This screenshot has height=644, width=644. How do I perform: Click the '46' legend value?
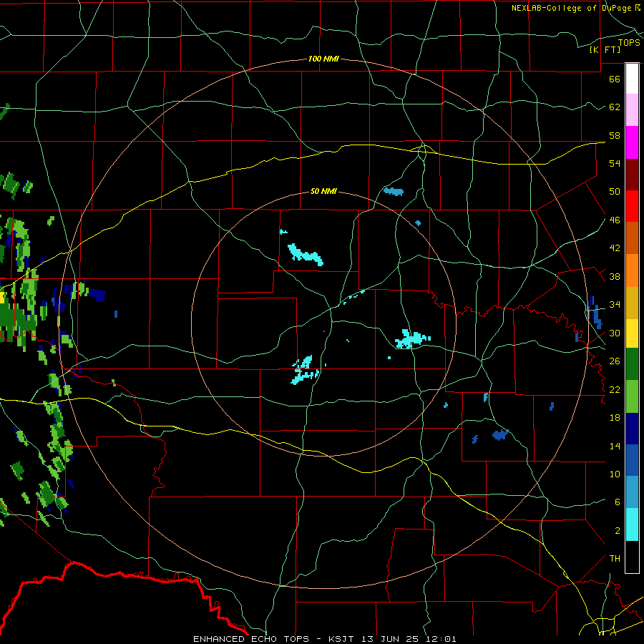coord(615,220)
